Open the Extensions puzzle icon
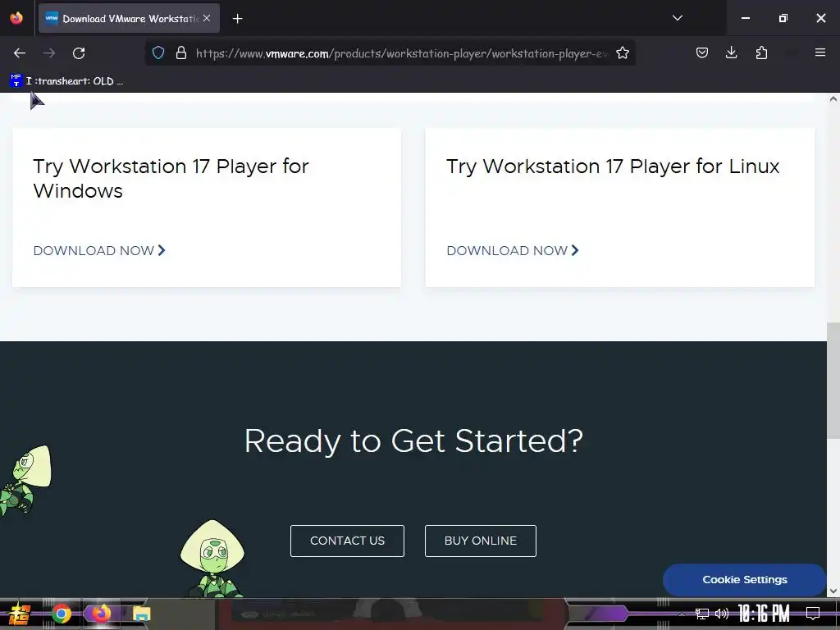 [x=761, y=52]
